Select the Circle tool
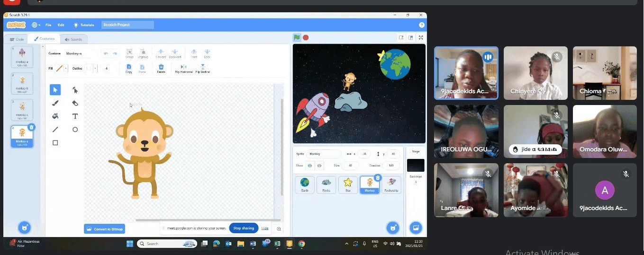 click(x=75, y=130)
